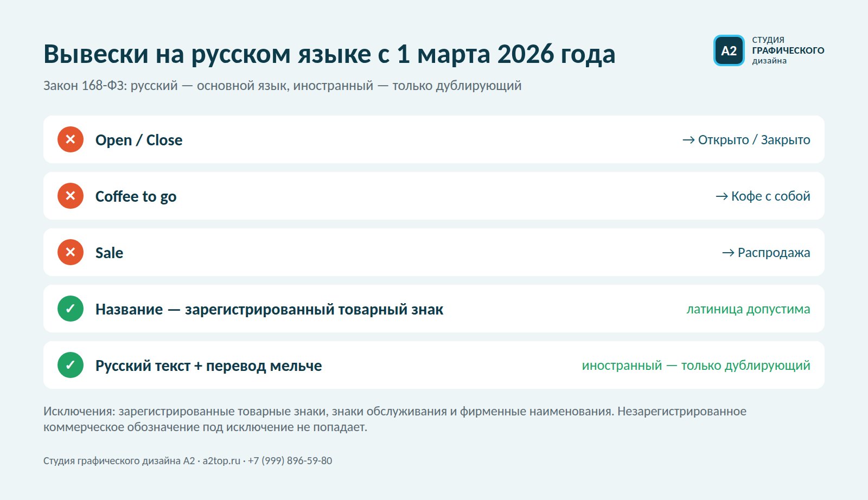868x500 pixels.
Task: Click the 'Open / Close' text
Action: tap(139, 140)
